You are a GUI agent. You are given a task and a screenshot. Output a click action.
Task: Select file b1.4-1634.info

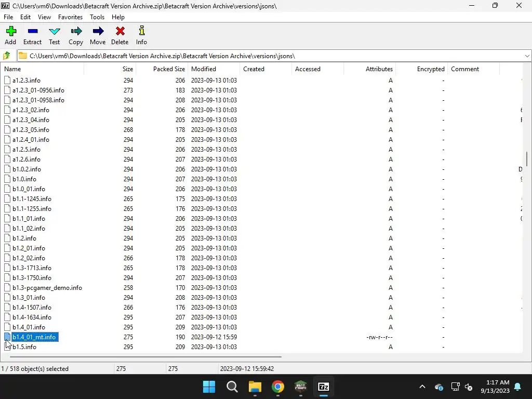32,317
